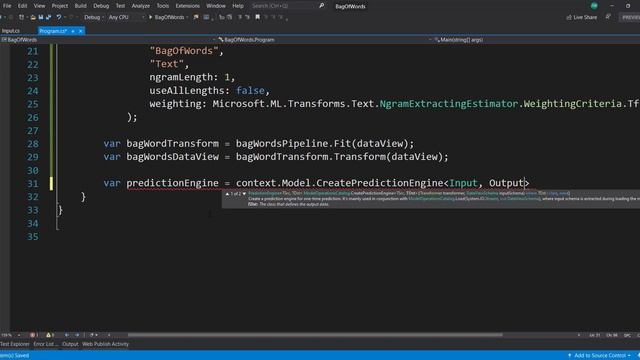The height and width of the screenshot is (360, 640).
Task: Click the icon right of BagOfWords start button
Action: (x=196, y=17)
